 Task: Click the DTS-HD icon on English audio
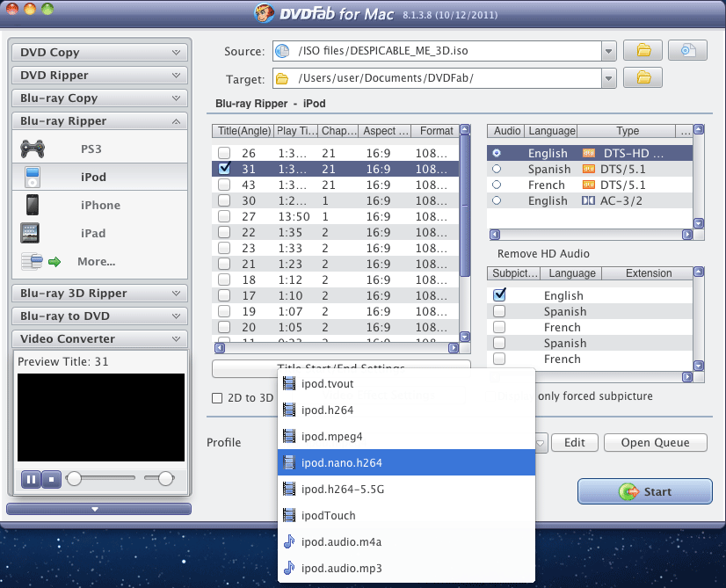click(589, 153)
